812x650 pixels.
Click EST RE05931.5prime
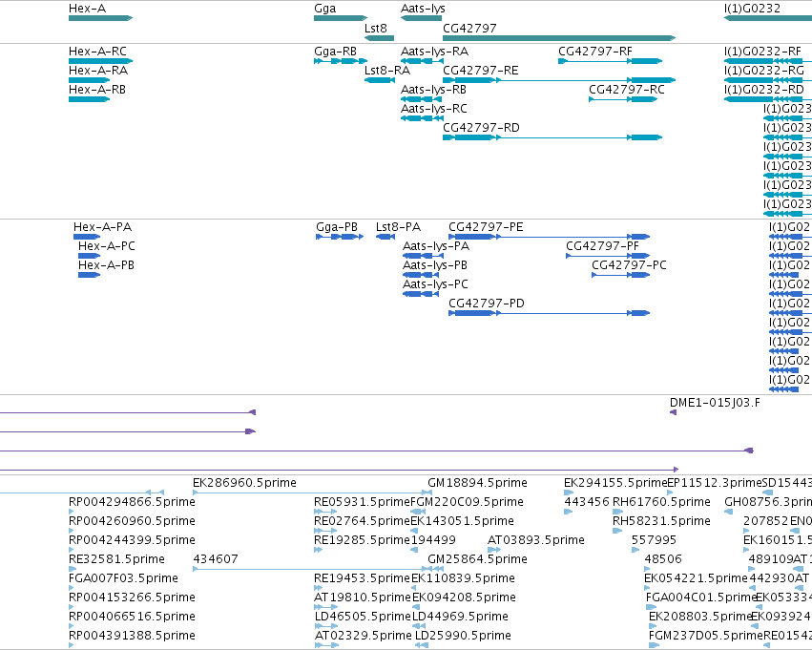point(325,512)
